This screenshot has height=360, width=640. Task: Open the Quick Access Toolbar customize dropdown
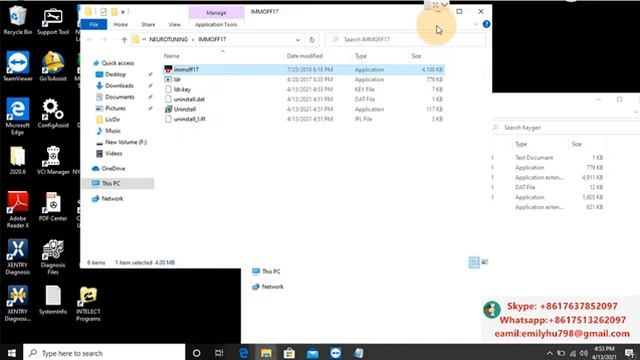(x=122, y=12)
